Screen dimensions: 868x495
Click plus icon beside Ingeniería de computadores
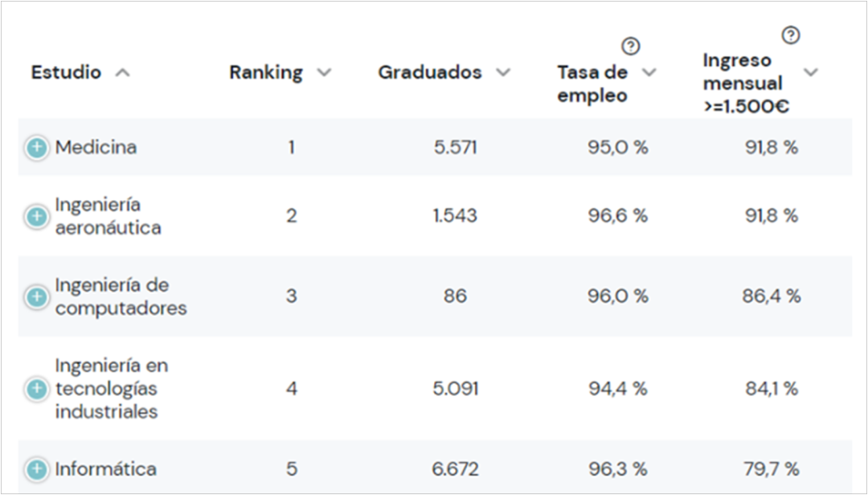[36, 297]
